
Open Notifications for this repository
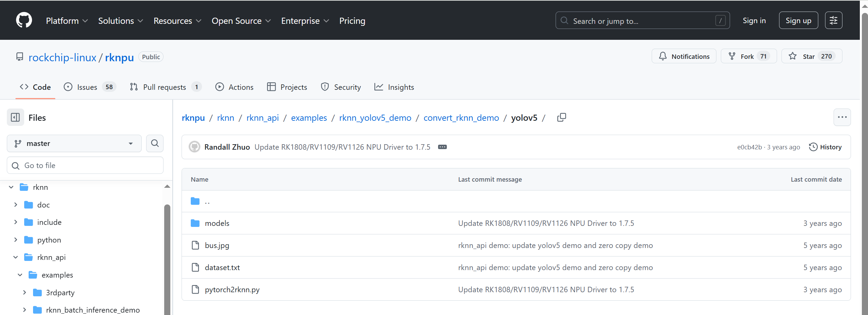(x=684, y=56)
